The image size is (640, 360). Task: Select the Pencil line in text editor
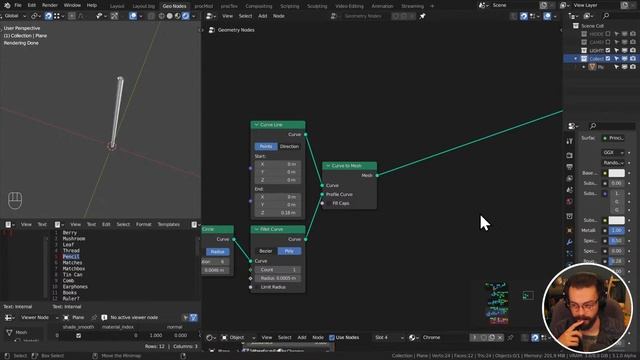click(x=71, y=256)
